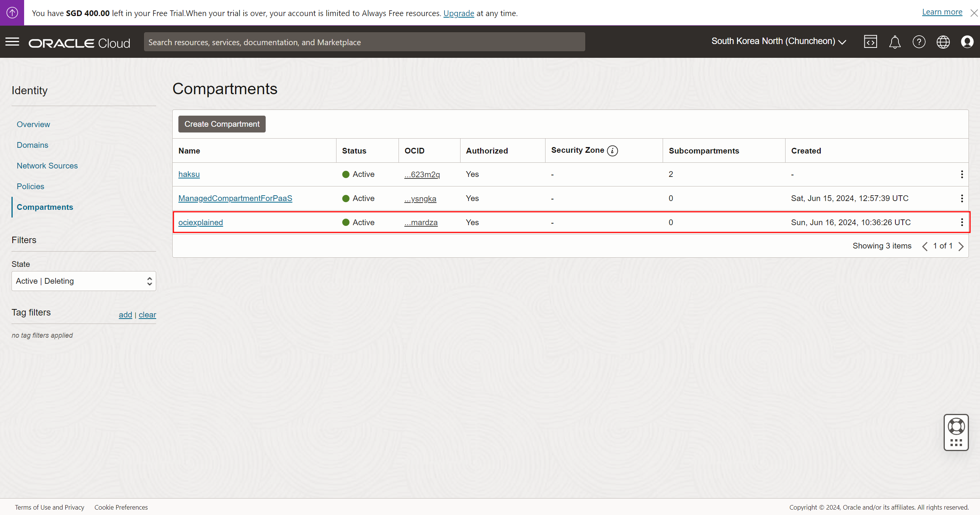Open the user profile avatar menu
This screenshot has width=980, height=515.
pyautogui.click(x=967, y=42)
